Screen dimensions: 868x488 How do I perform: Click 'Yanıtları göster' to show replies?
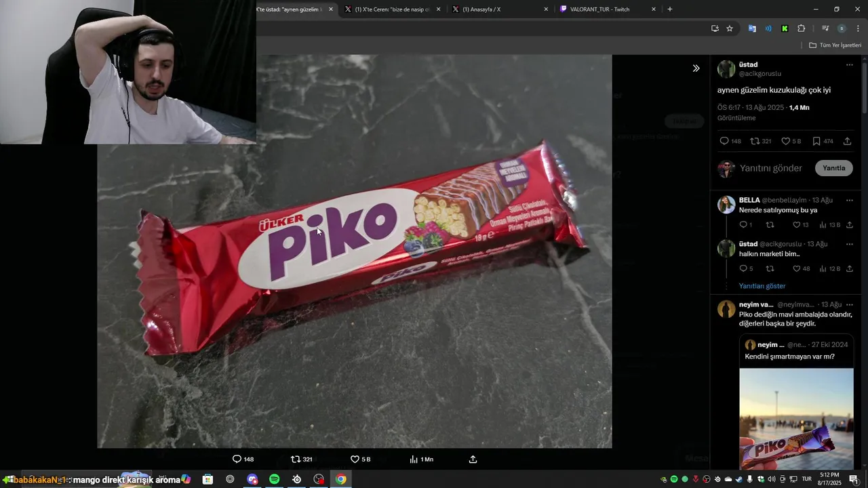tap(762, 286)
